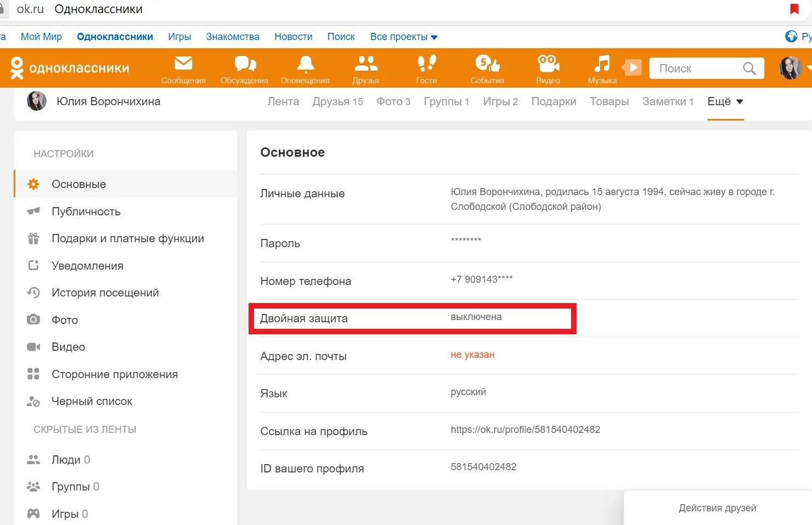
Task: Click the Фото camera icon in sidebar
Action: (x=33, y=319)
